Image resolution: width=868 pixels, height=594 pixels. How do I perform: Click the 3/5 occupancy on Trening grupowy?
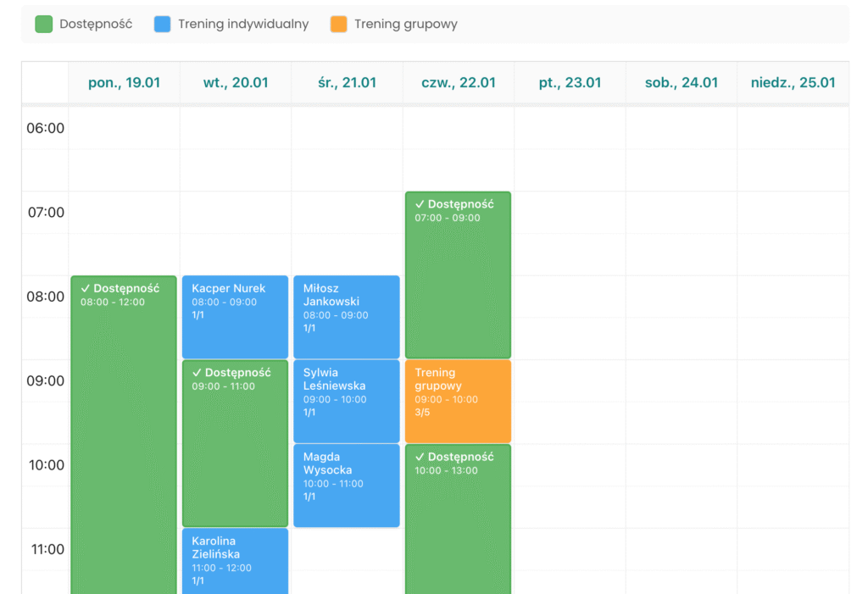422,413
